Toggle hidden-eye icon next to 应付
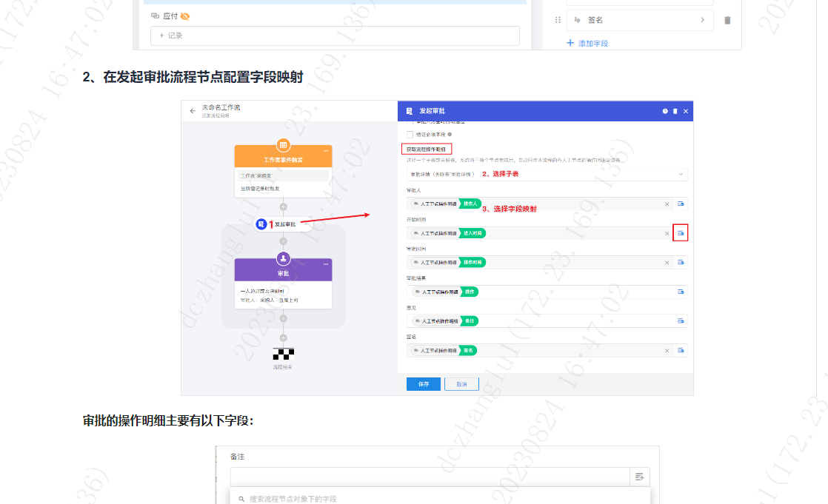This screenshot has width=828, height=504. 185,16
